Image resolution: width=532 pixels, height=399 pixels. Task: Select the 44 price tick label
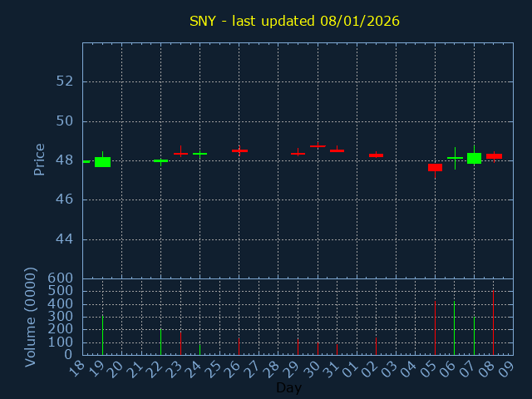[64, 239]
